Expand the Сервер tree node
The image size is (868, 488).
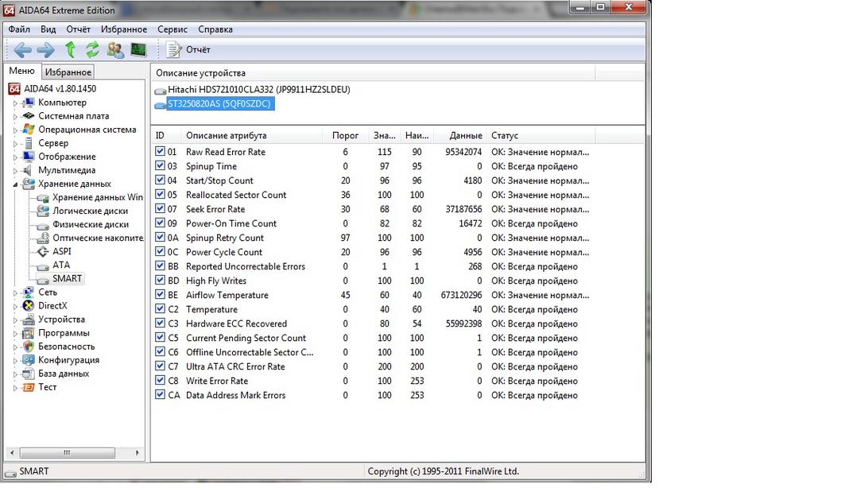pos(16,143)
